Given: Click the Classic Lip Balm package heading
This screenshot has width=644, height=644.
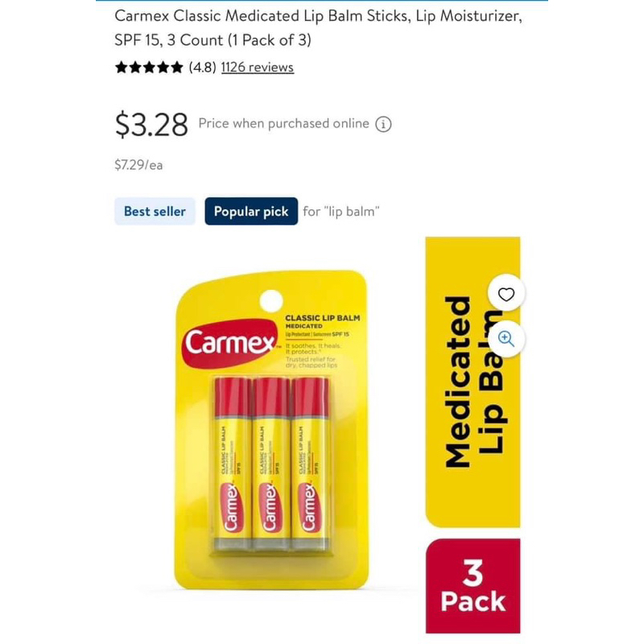Looking at the screenshot, I should [323, 318].
